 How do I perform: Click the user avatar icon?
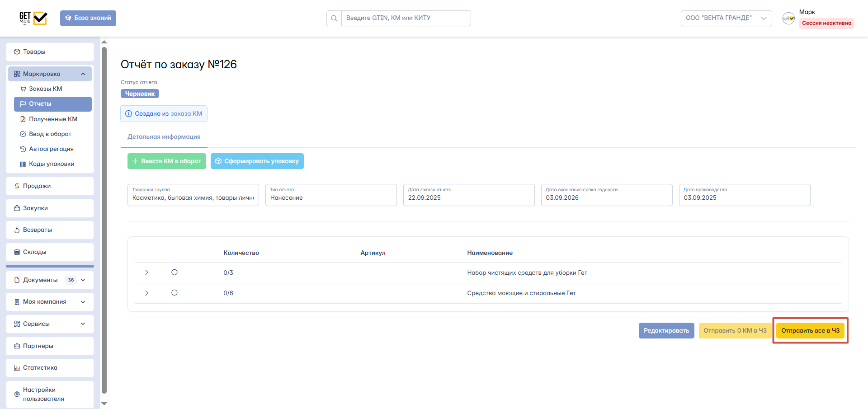tap(788, 18)
